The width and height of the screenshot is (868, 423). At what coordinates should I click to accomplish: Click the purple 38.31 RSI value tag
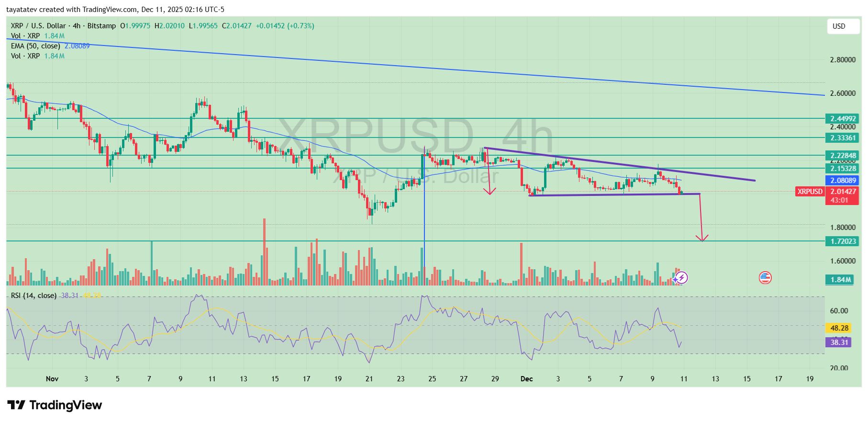click(x=839, y=343)
